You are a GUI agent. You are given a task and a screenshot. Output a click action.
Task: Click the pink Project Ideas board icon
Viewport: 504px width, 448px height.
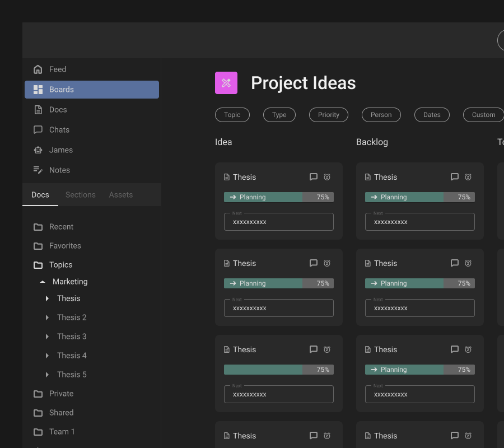coord(226,83)
